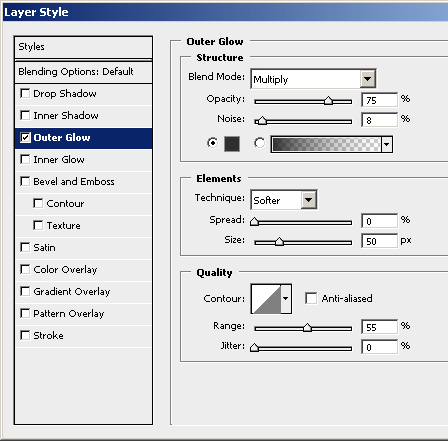Viewport: 448px width, 441px height.
Task: Open the Inner Glow settings row
Action: (x=83, y=160)
